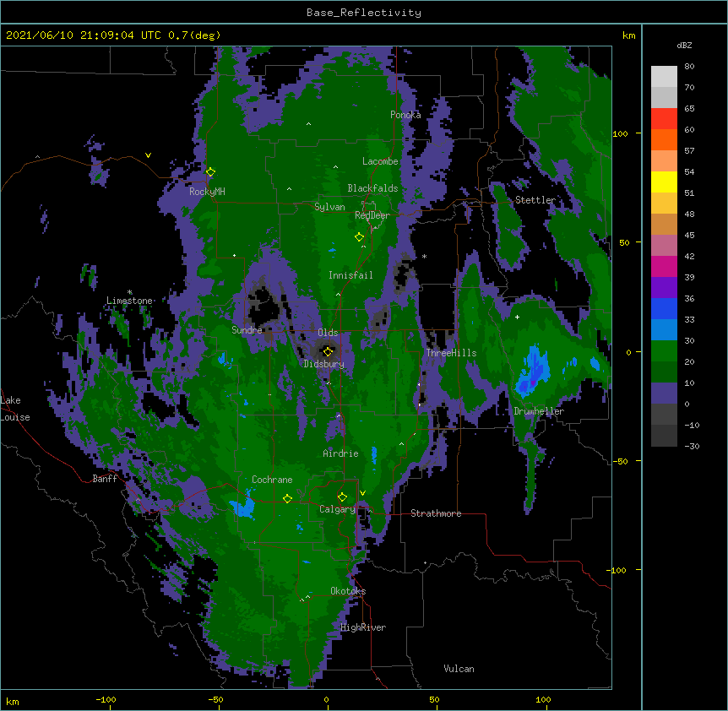Click the Lake Louise label
The width and height of the screenshot is (728, 711).
pos(14,409)
